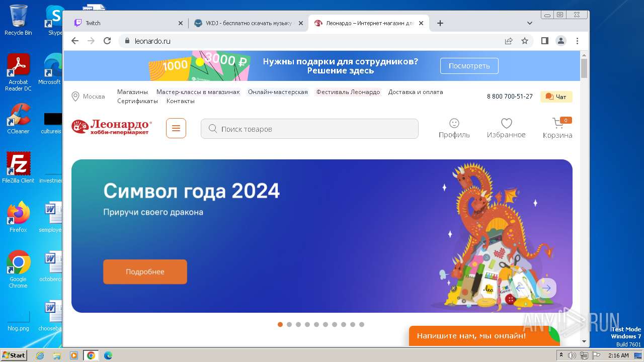Close the Twitch tab
The image size is (644, 362).
(181, 23)
